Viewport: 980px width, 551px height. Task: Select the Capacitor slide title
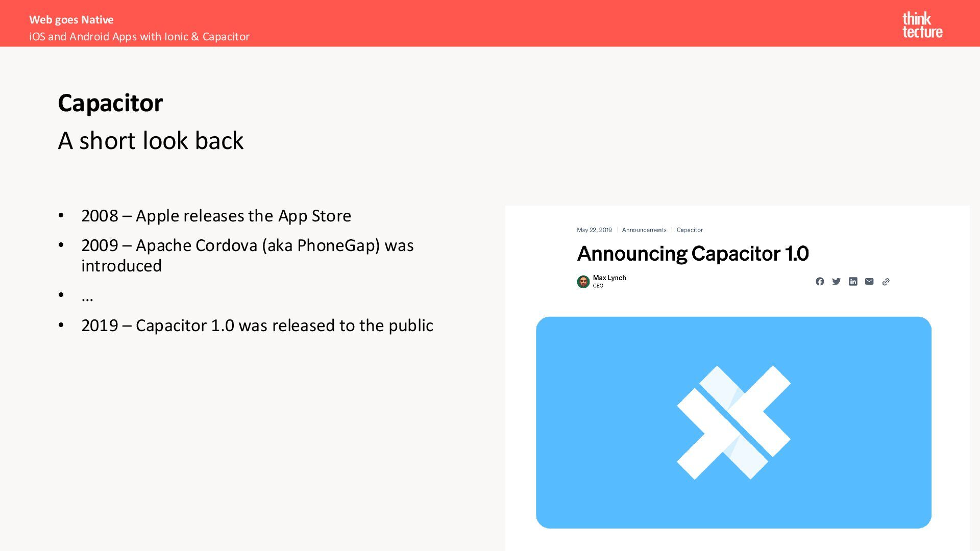click(110, 103)
